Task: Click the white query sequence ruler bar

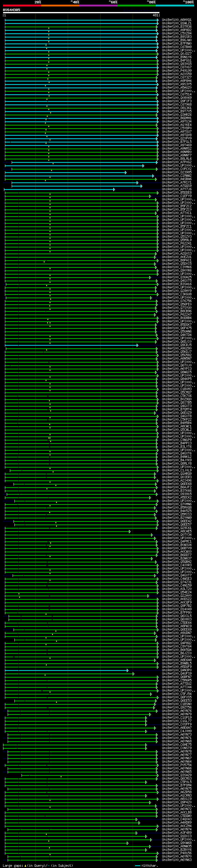Action: (x=81, y=12)
